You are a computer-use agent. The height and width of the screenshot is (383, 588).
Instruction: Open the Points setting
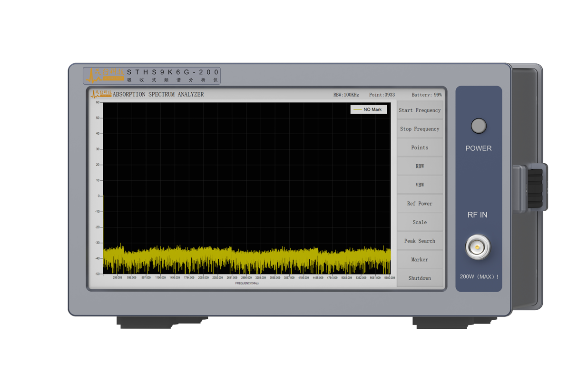pos(420,147)
